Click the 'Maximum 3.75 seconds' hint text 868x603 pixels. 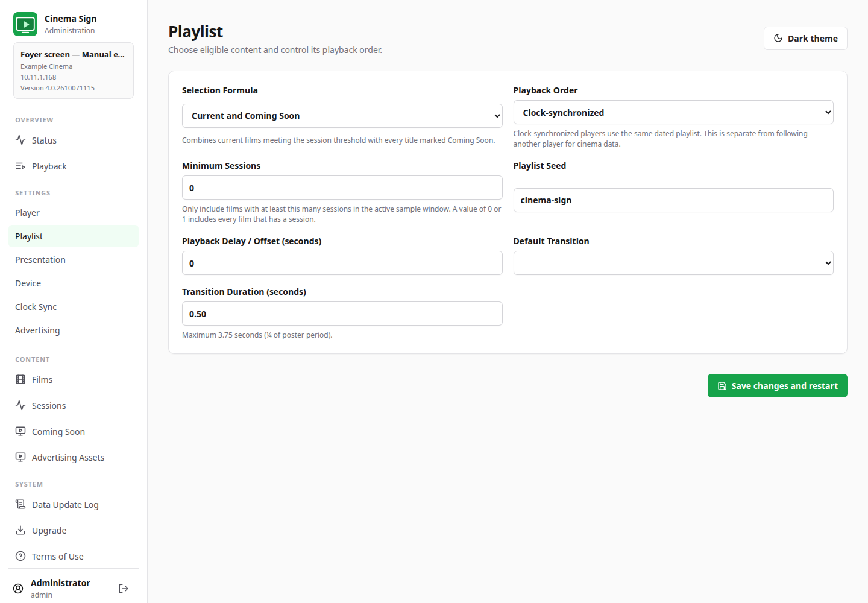tap(257, 335)
